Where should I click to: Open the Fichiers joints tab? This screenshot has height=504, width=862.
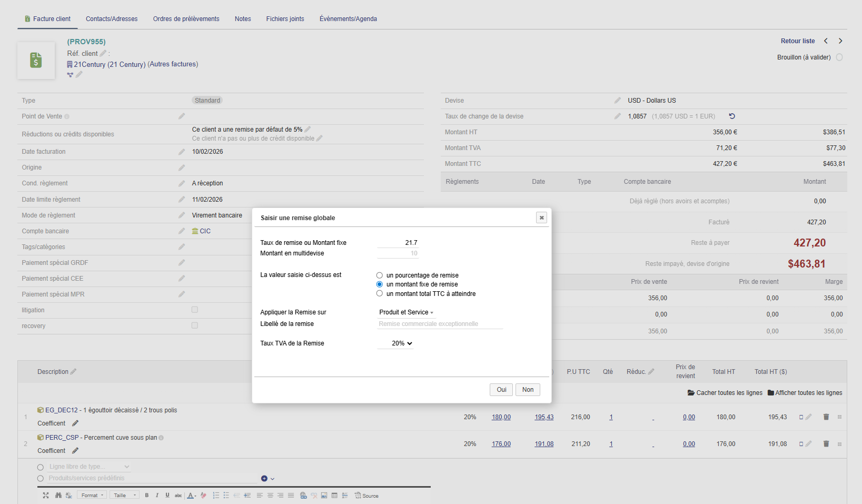[x=285, y=19]
